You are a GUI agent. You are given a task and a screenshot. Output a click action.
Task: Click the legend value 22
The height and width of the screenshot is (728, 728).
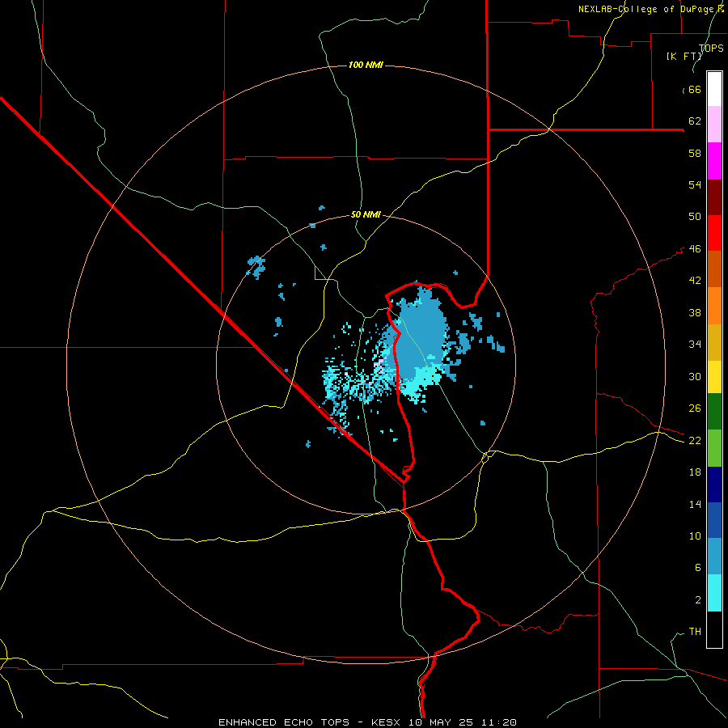click(695, 441)
